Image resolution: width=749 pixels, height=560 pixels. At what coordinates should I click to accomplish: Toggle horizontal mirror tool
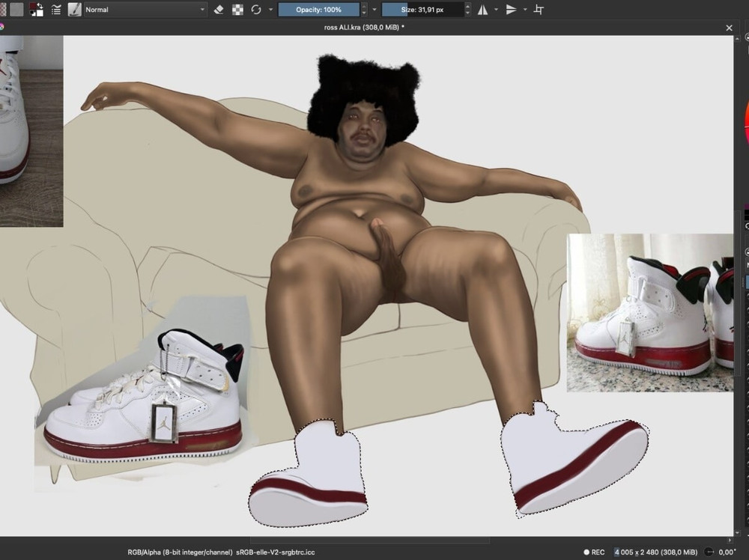click(x=483, y=10)
